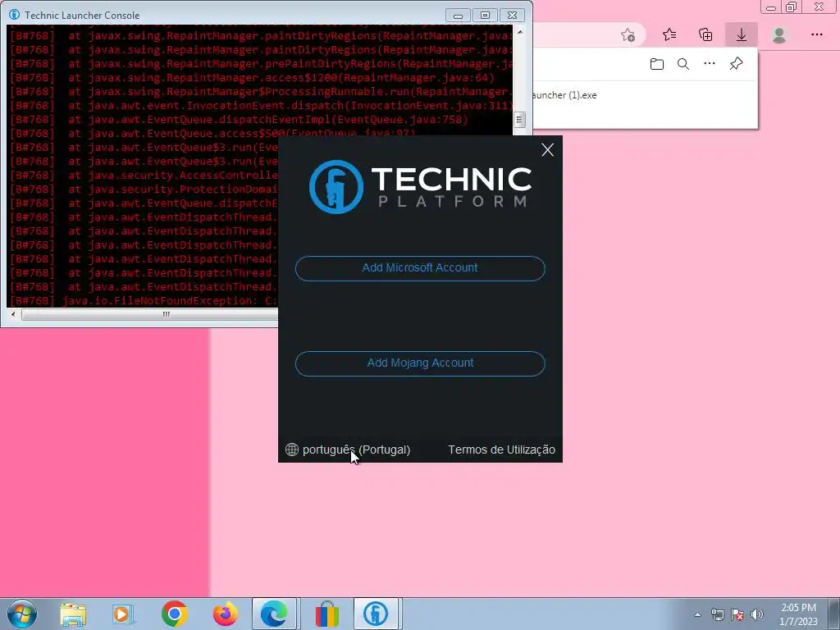
Task: Restore down the Edge browser window
Action: click(792, 7)
